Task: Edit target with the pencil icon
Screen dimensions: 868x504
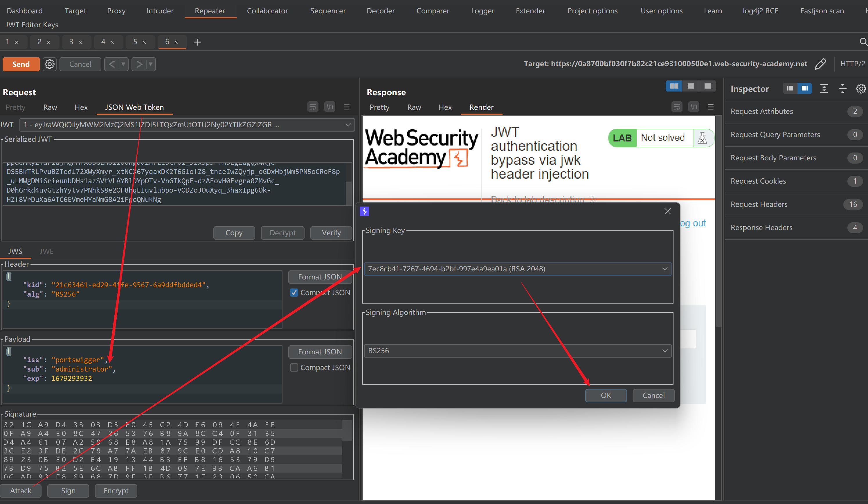Action: [820, 64]
